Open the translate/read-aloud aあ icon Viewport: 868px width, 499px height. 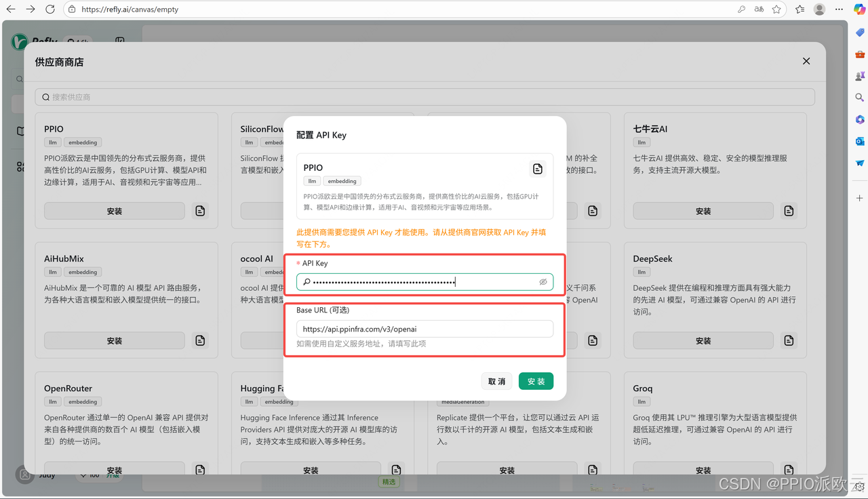coord(759,9)
